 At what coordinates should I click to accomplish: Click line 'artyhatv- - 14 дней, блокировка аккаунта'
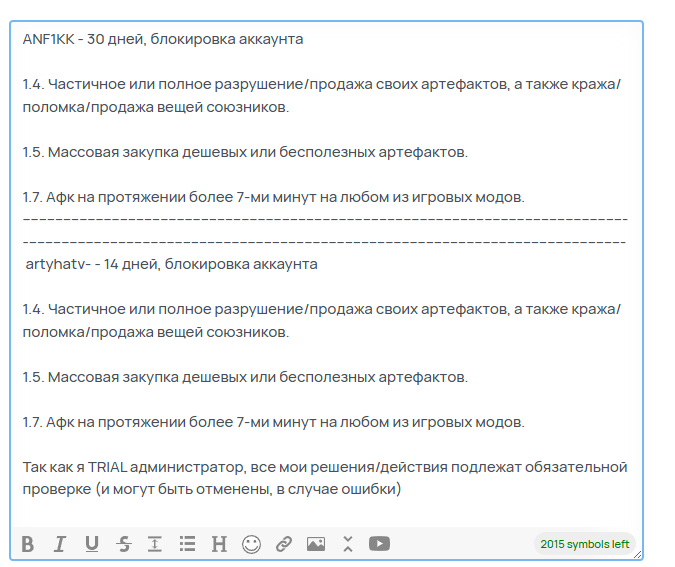(171, 264)
